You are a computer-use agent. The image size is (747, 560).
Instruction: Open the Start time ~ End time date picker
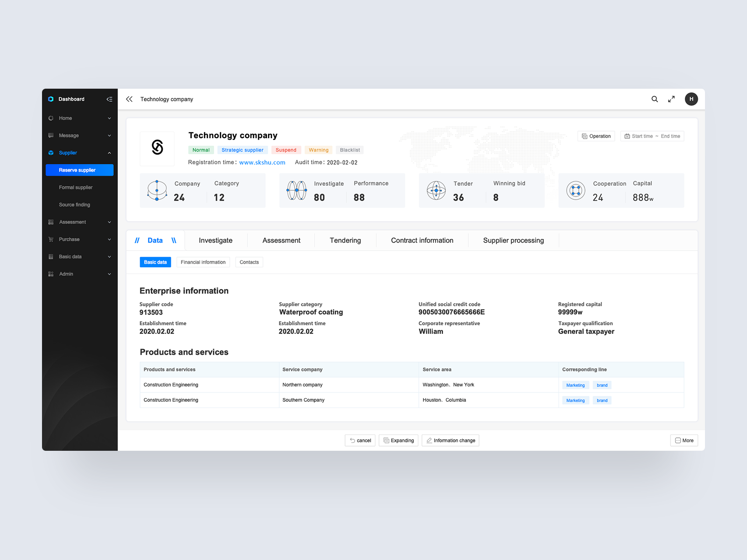pyautogui.click(x=652, y=136)
